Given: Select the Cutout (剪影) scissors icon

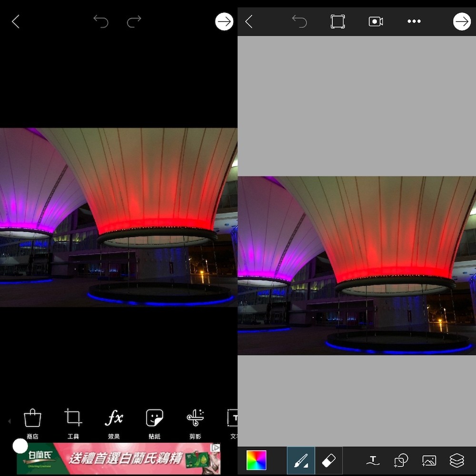Looking at the screenshot, I should [195, 418].
